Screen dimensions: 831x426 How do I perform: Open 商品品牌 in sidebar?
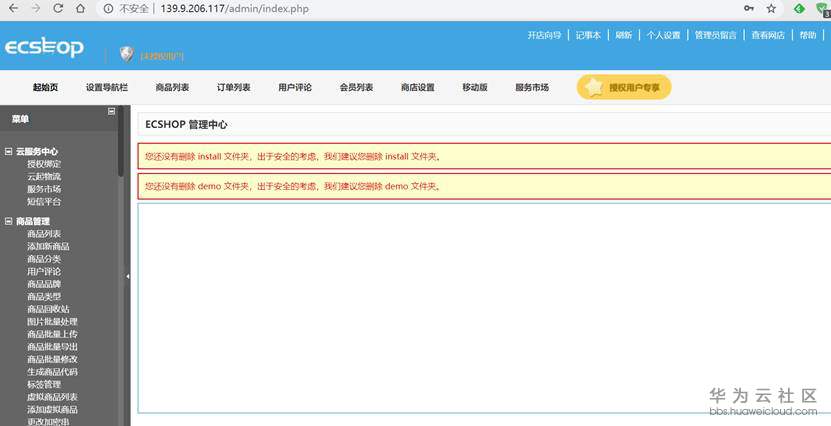(44, 284)
